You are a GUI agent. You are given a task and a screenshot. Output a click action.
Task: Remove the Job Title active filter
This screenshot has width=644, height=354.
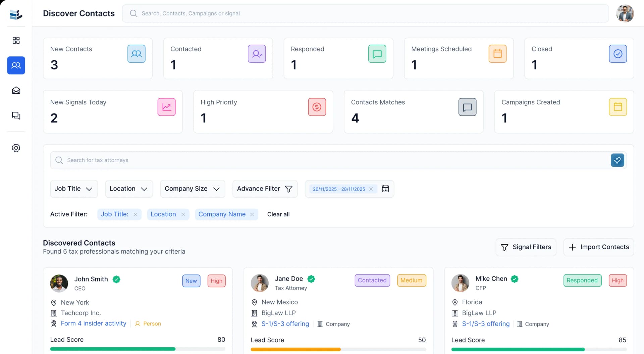[135, 214]
